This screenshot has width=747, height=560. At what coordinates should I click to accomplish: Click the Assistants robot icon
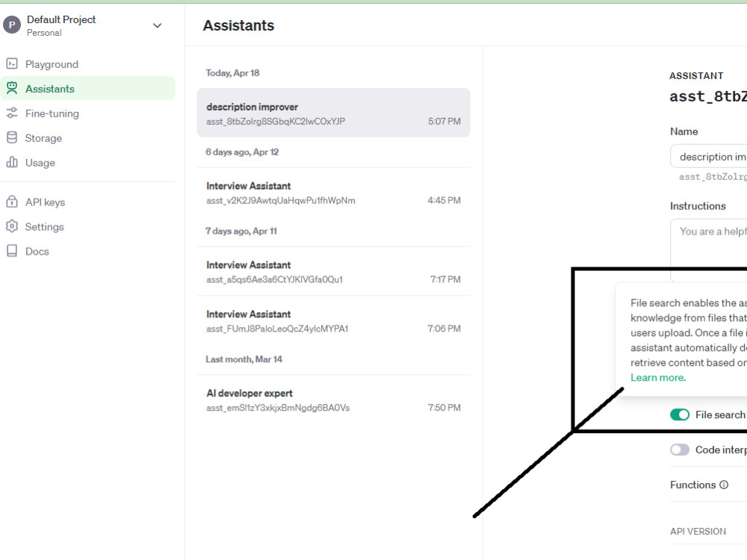coord(12,88)
